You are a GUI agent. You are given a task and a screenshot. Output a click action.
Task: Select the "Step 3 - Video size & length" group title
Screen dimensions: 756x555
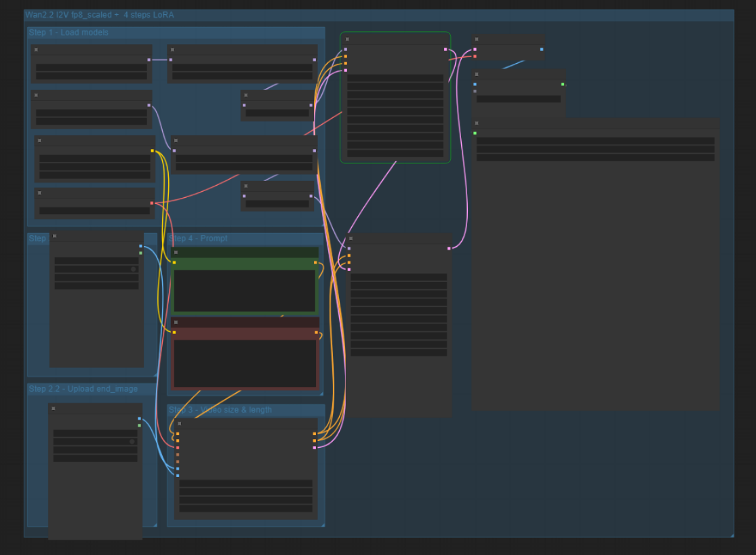220,410
